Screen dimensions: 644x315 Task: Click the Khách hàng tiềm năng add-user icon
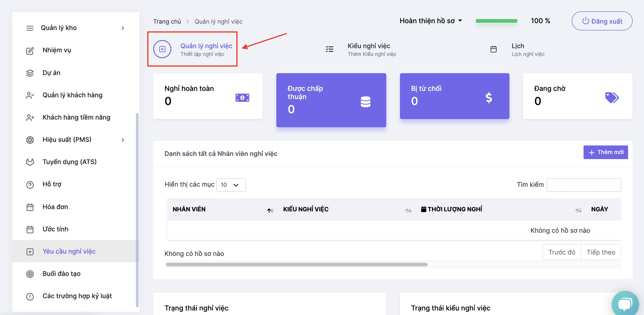pos(30,117)
